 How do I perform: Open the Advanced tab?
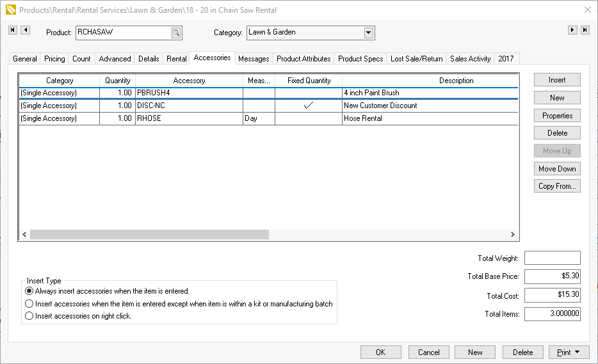coord(115,59)
